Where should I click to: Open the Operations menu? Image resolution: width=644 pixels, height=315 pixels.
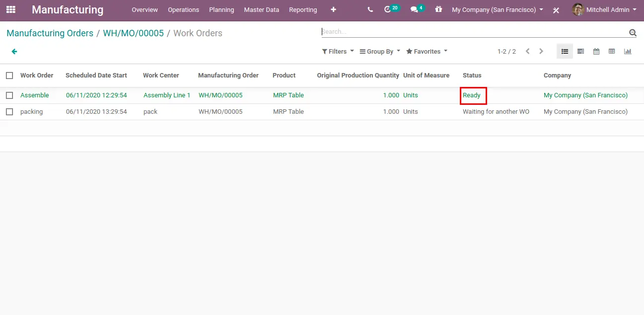click(x=183, y=10)
